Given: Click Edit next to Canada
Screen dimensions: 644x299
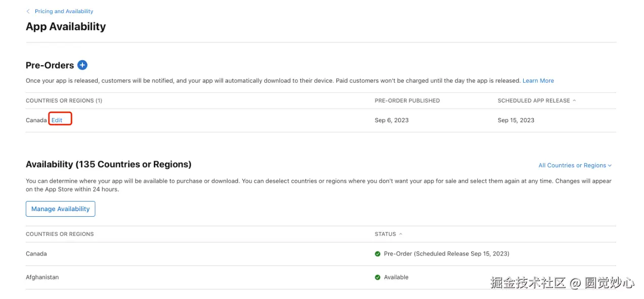Looking at the screenshot, I should 57,120.
